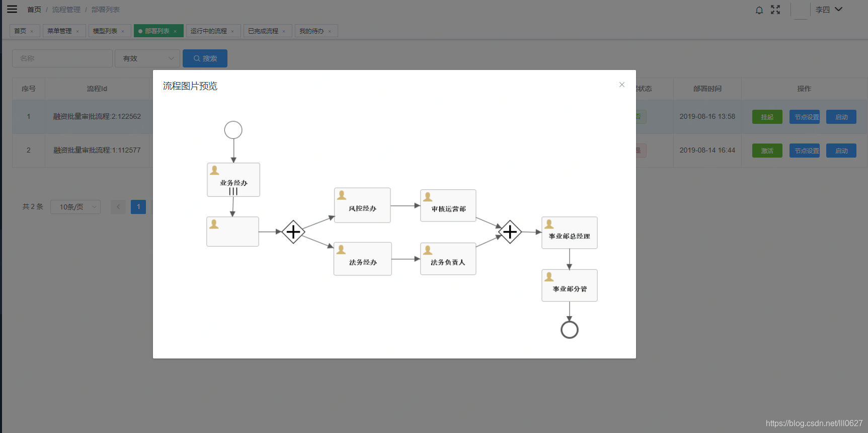The image size is (868, 433).
Task: Click 启动 button for first row
Action: pos(841,117)
